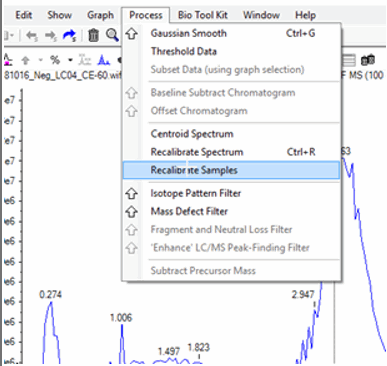The height and width of the screenshot is (366, 387).
Task: Click the blue redo arrow icon
Action: click(69, 35)
